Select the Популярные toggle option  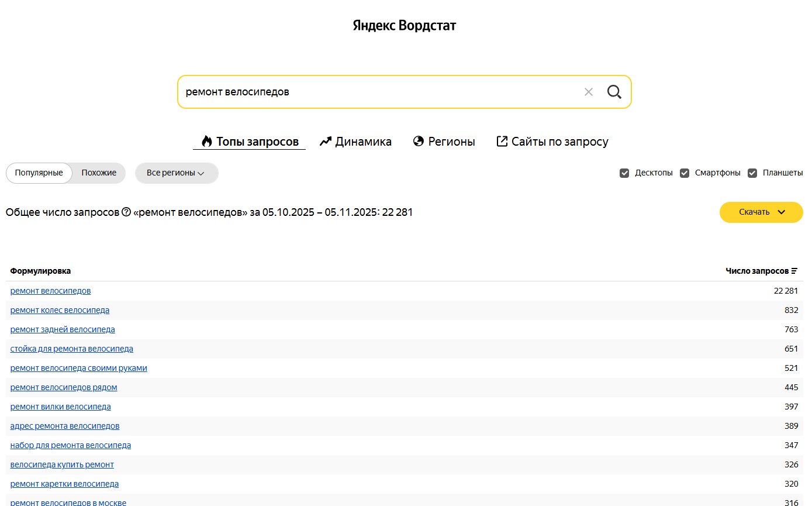[x=39, y=173]
